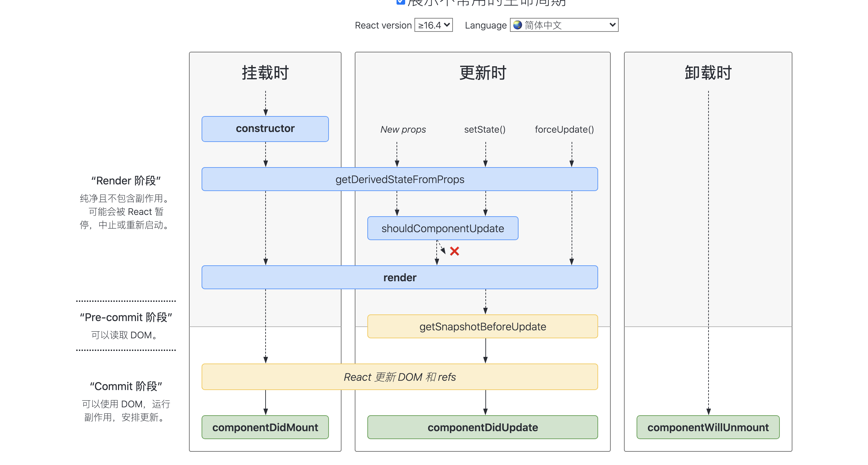Screen dimensions: 868x465
Task: Click the setState() trigger label
Action: pos(485,129)
